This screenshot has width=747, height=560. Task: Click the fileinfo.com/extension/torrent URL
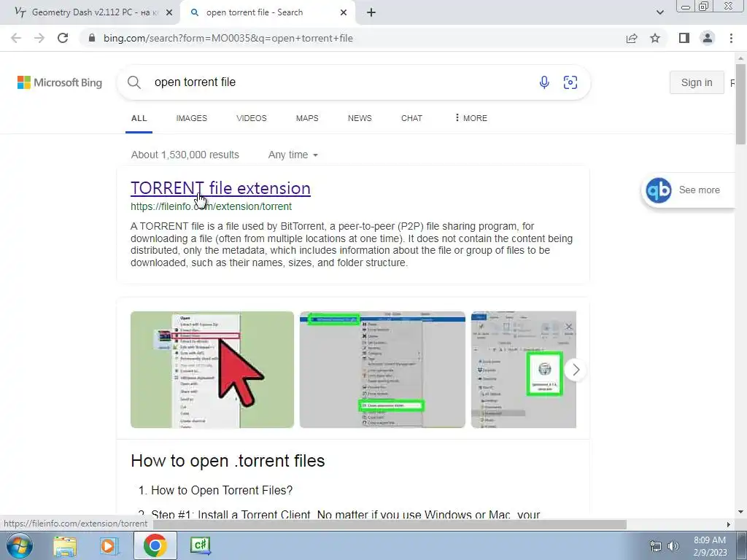tap(211, 206)
